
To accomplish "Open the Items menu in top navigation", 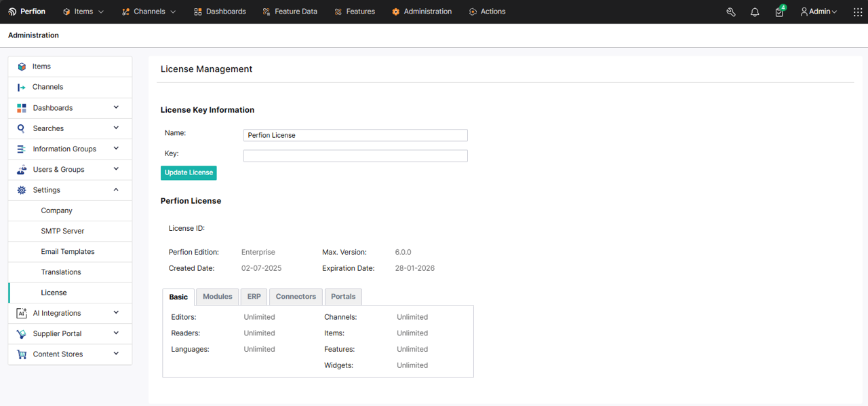I will pos(83,12).
